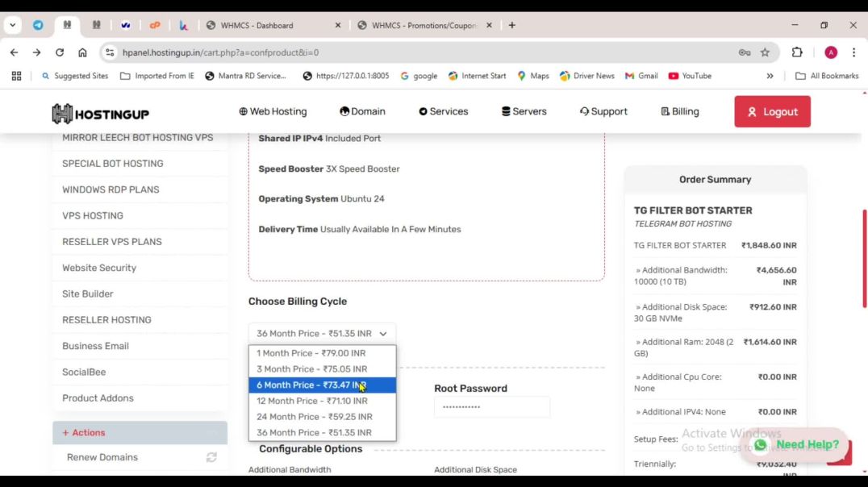
Task: Open Imported From IE bookmark folder
Action: tap(157, 76)
